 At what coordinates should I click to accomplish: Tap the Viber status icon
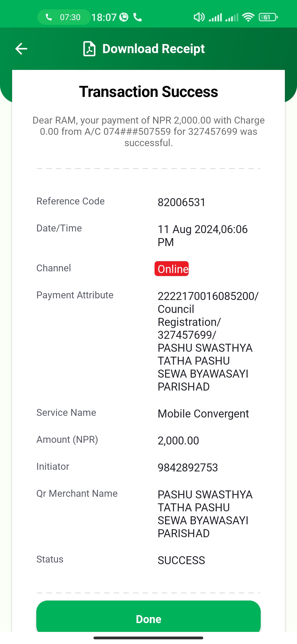pos(124,17)
